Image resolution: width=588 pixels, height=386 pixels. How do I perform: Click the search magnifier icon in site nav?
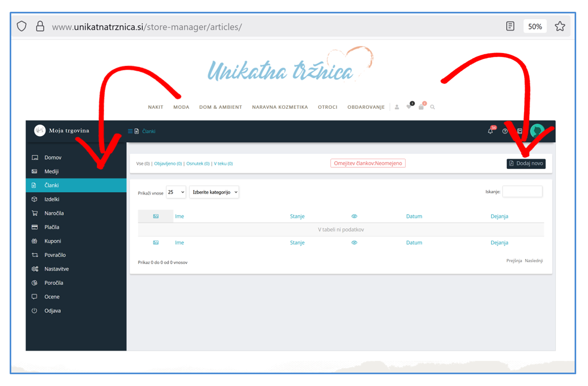click(x=432, y=107)
